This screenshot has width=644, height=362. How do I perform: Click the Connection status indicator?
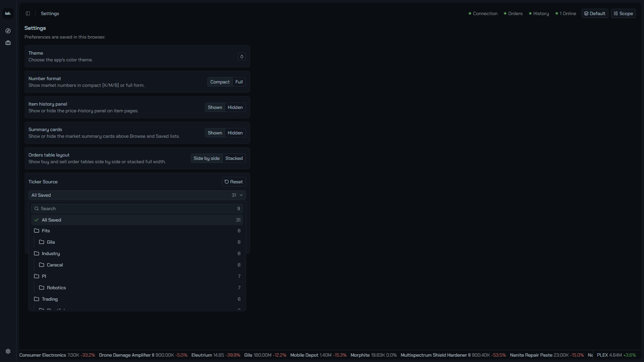coord(483,13)
